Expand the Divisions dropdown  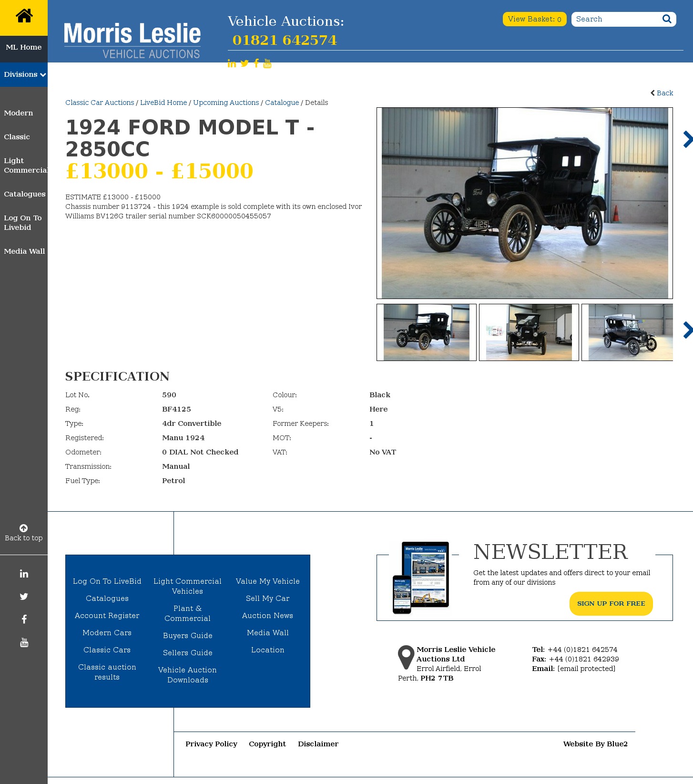(24, 74)
